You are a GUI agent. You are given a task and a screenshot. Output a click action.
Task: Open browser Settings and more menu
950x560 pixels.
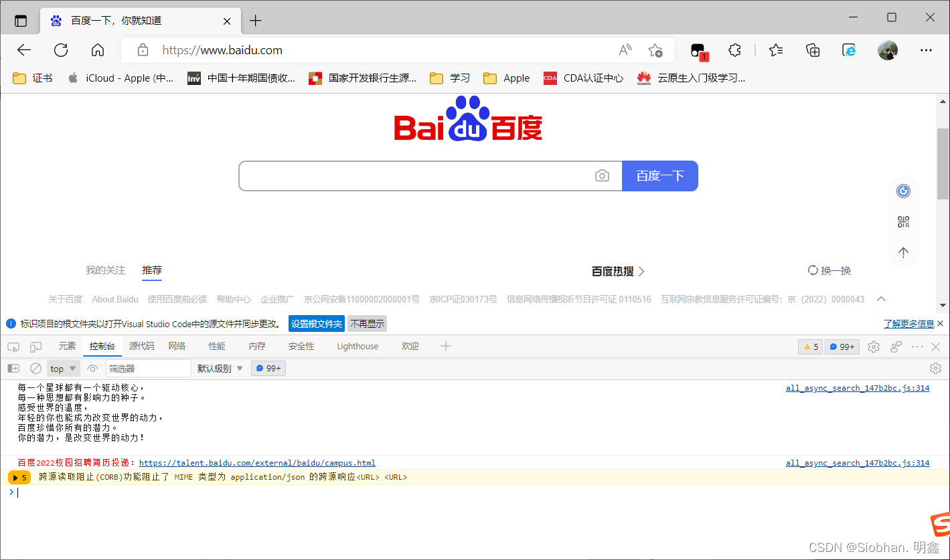click(x=926, y=50)
